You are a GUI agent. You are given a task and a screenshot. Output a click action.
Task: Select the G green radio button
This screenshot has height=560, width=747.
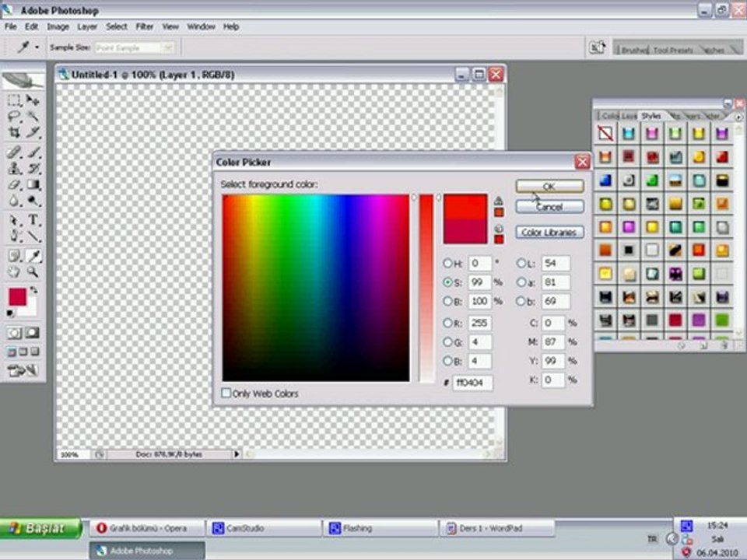447,342
